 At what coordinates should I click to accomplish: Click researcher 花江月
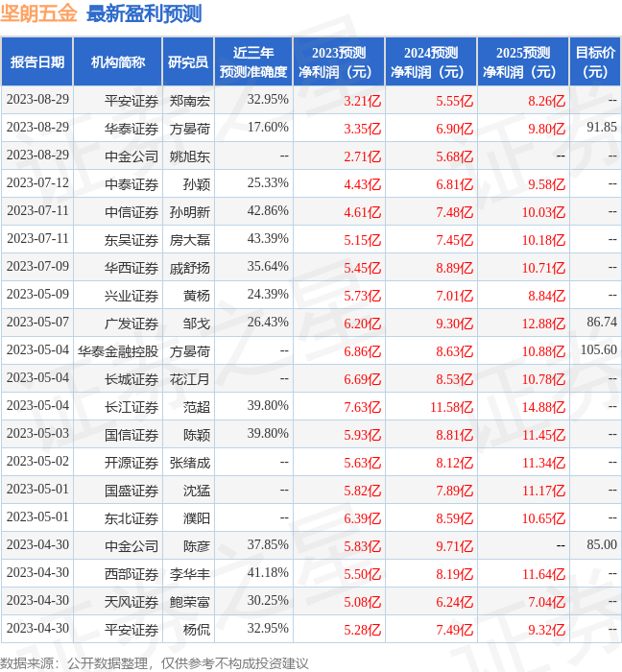point(190,379)
